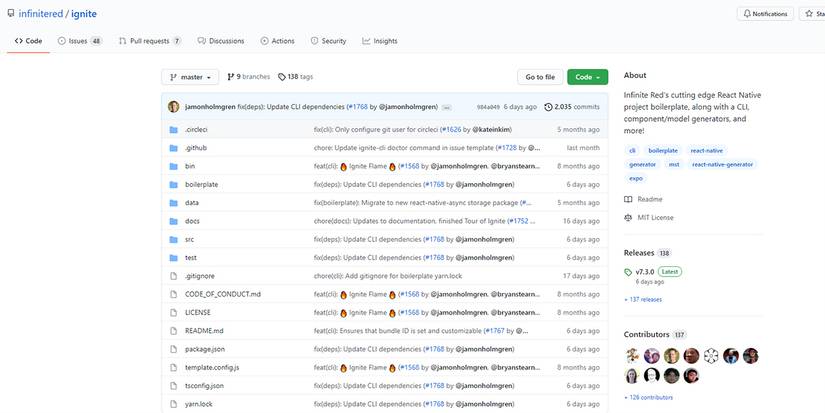Click the file icon beside .gitignore

174,276
